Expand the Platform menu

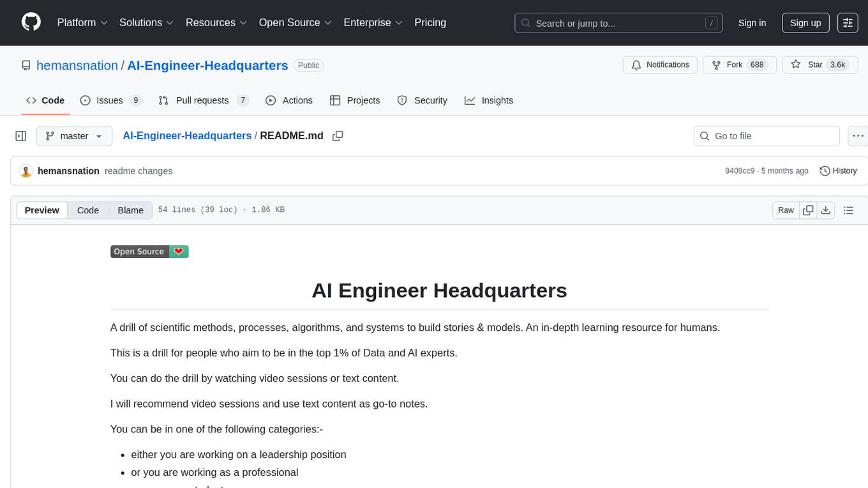(82, 22)
